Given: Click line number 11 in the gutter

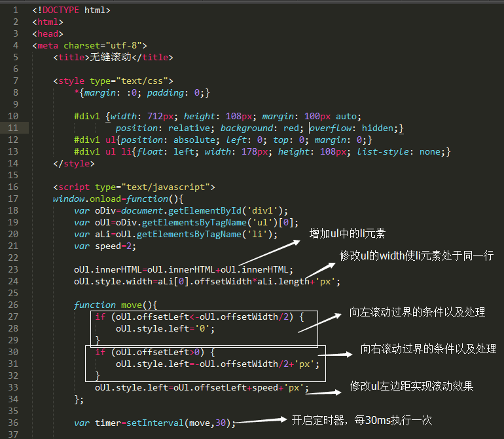Looking at the screenshot, I should tap(14, 128).
